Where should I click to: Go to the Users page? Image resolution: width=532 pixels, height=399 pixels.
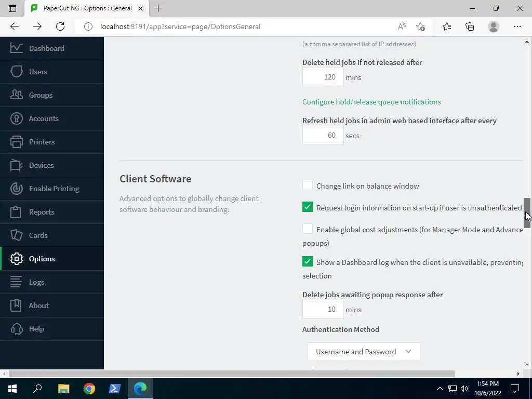52,72
